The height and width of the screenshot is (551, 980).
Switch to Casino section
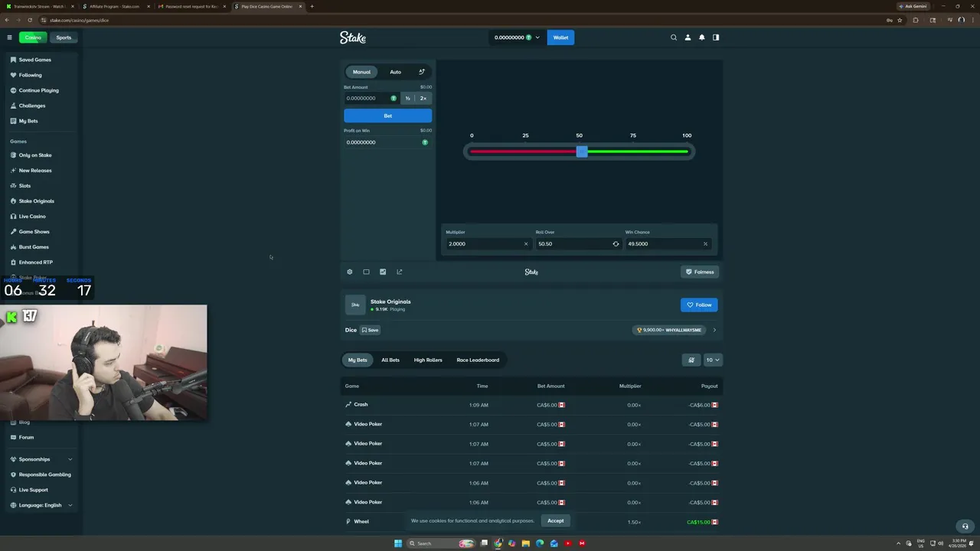[33, 37]
